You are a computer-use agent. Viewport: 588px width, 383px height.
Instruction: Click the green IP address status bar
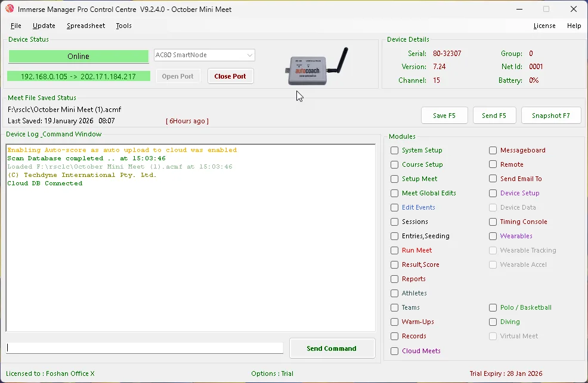[x=78, y=76]
